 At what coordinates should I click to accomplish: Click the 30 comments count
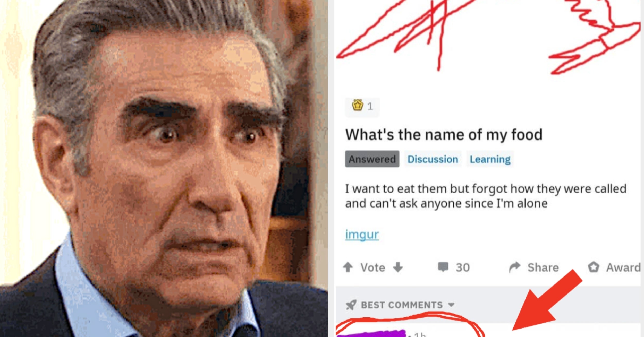463,267
